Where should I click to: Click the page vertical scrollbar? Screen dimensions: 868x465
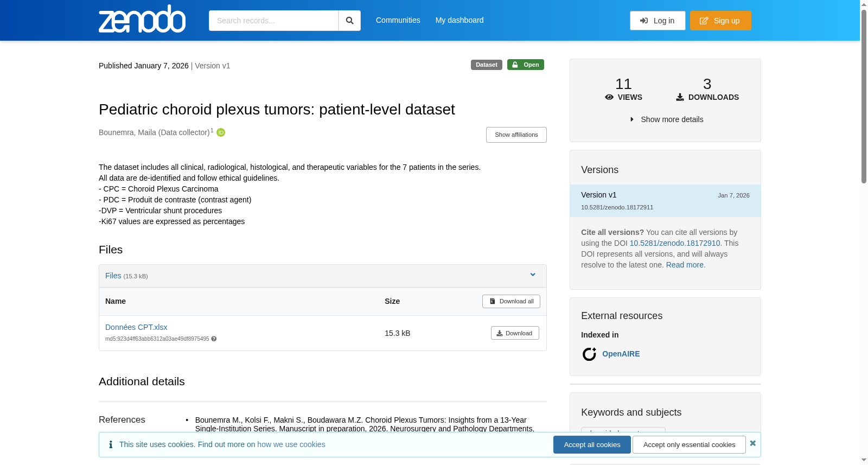click(864, 98)
